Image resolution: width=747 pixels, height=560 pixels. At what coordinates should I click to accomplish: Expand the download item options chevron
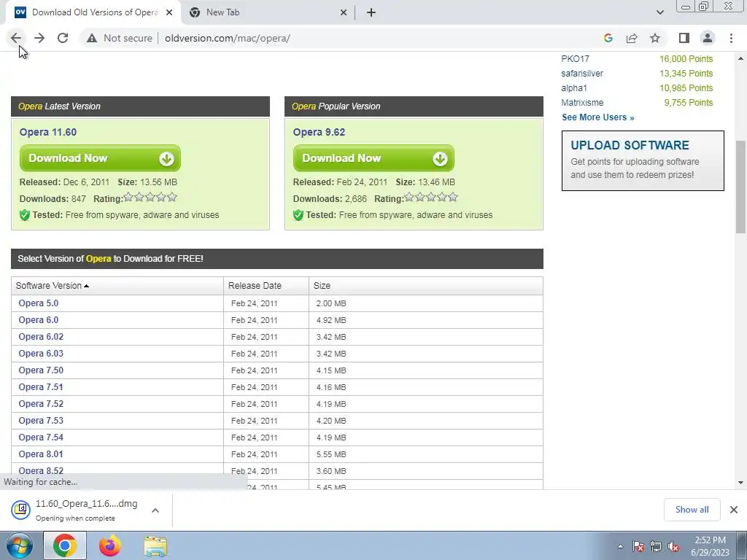(155, 510)
